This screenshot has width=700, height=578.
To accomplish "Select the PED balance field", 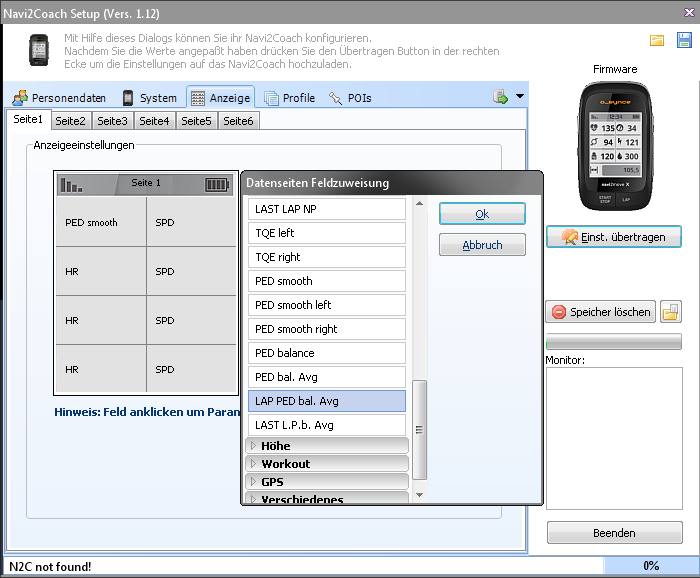I will coord(327,353).
